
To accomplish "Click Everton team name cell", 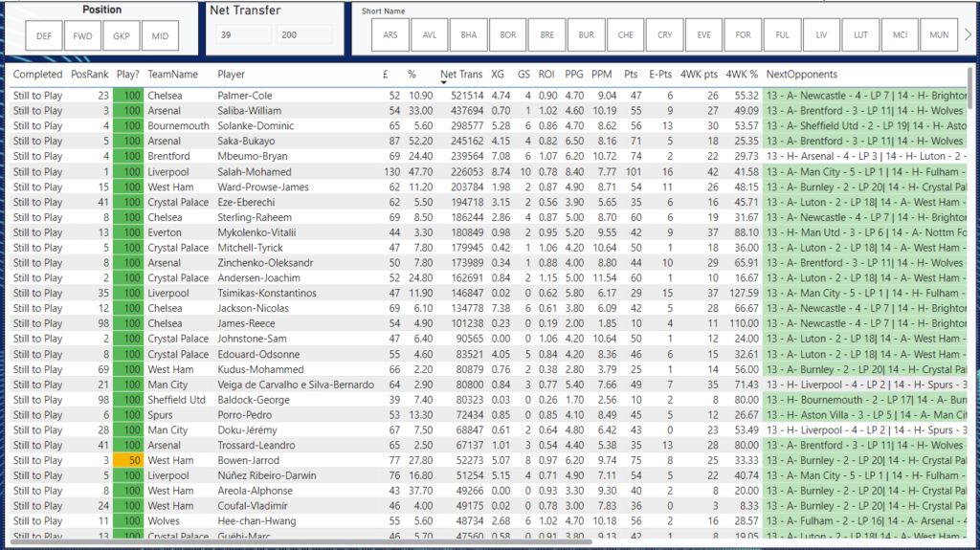I will coord(165,232).
